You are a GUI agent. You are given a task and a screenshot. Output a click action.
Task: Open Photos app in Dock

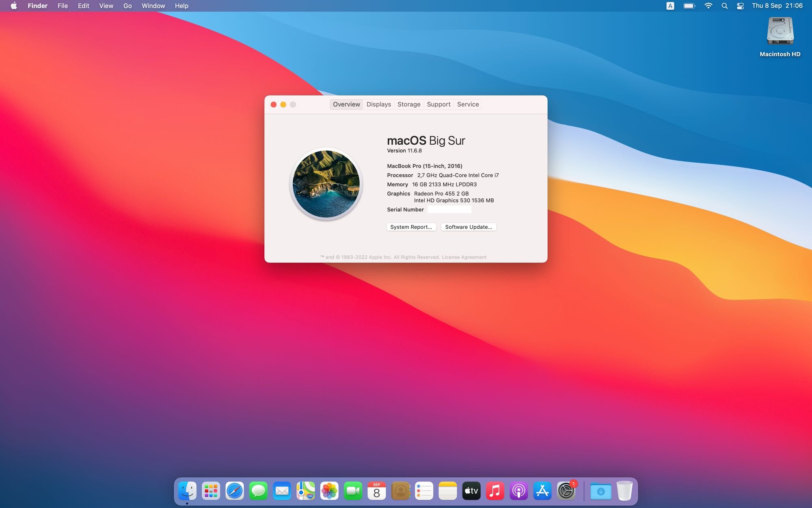pyautogui.click(x=329, y=491)
